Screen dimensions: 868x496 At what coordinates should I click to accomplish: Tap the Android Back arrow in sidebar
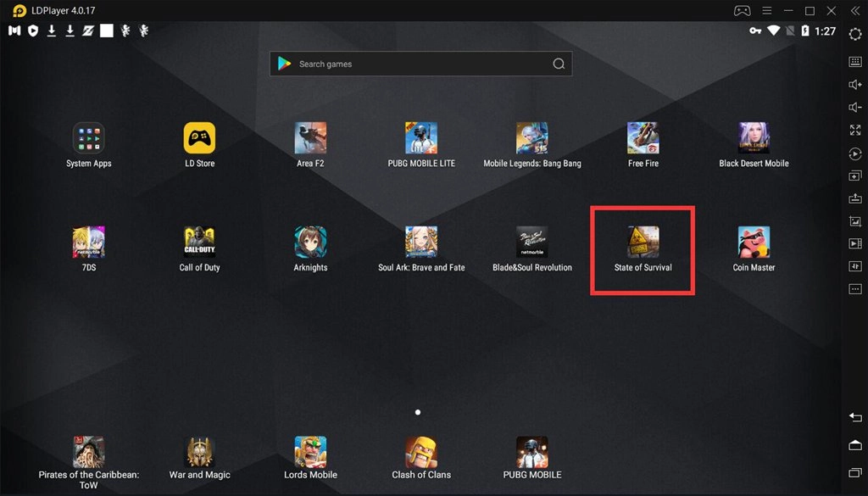pos(855,417)
